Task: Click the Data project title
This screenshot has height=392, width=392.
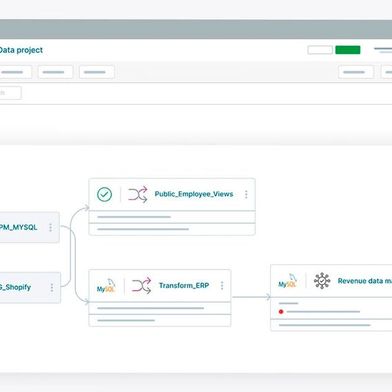Action: pos(21,50)
